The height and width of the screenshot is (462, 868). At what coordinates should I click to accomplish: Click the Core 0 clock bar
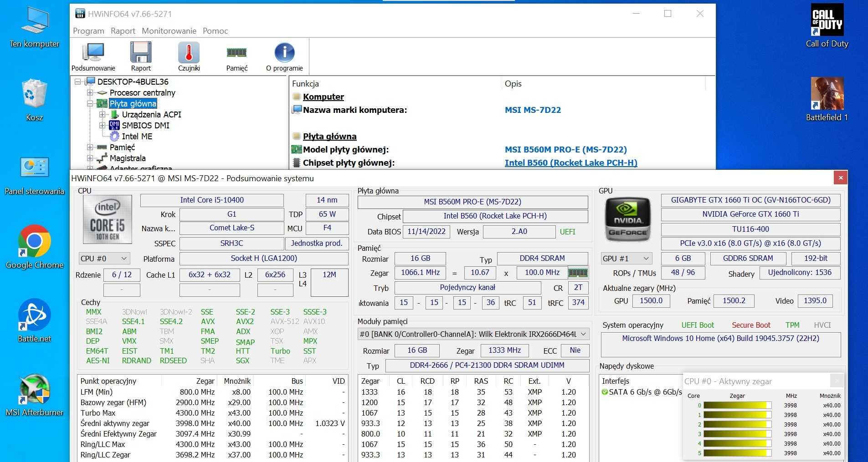coord(737,405)
